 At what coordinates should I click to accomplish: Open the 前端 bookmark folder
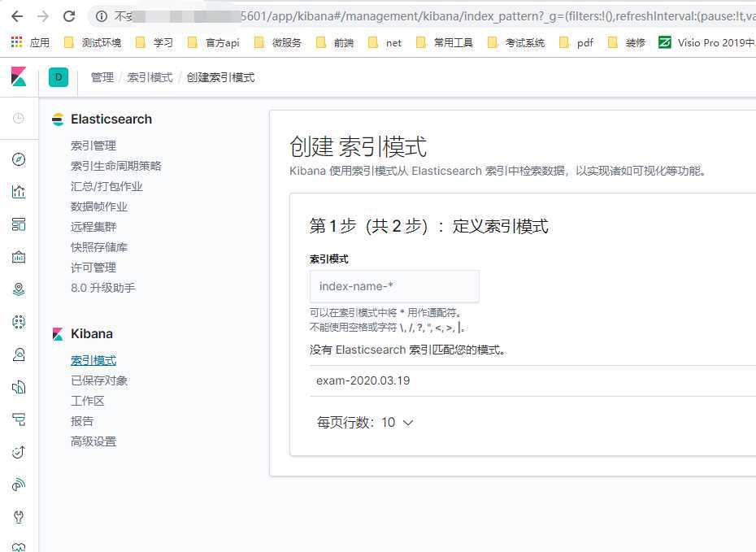click(335, 42)
